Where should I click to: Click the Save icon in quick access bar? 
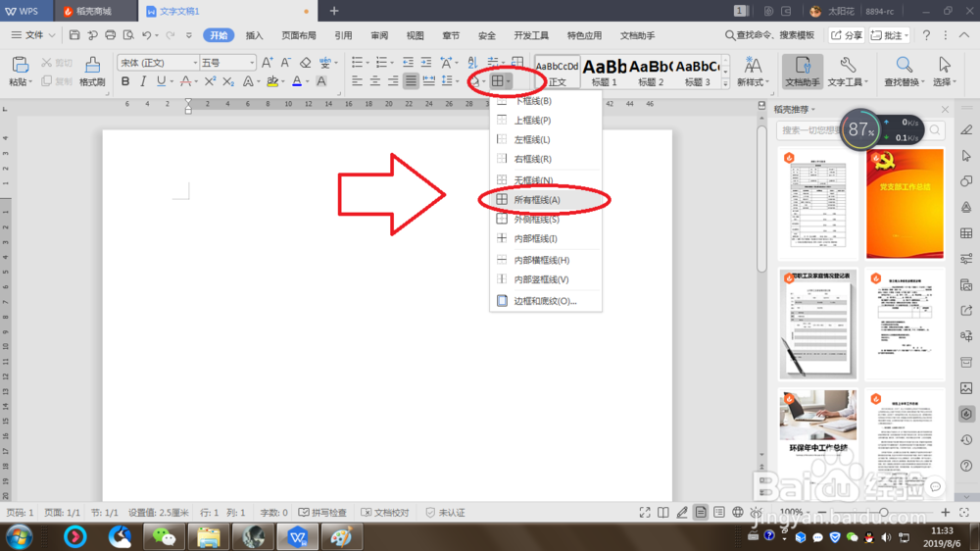74,35
